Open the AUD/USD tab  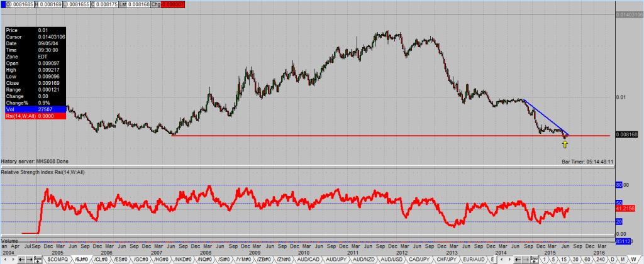click(391, 260)
